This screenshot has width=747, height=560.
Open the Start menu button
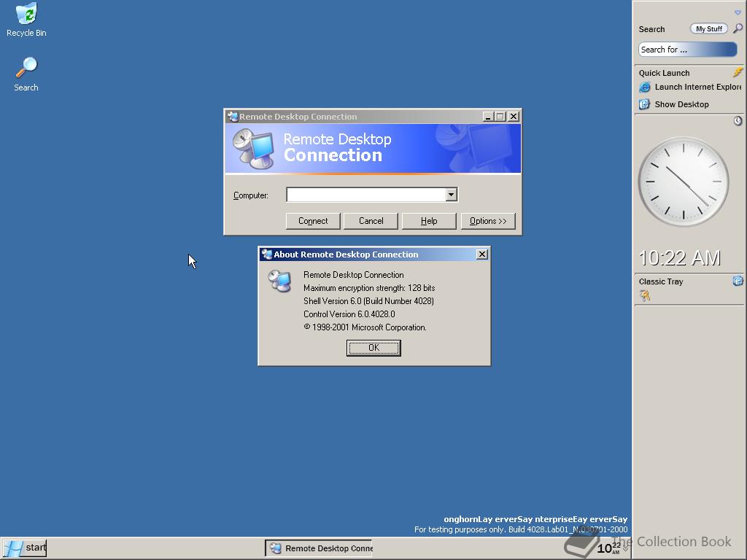[x=24, y=548]
